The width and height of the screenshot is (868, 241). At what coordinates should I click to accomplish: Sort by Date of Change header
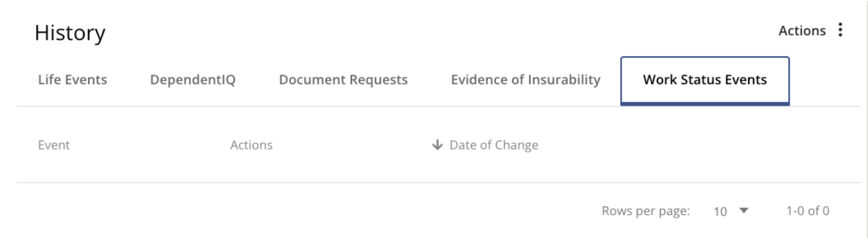pos(494,145)
